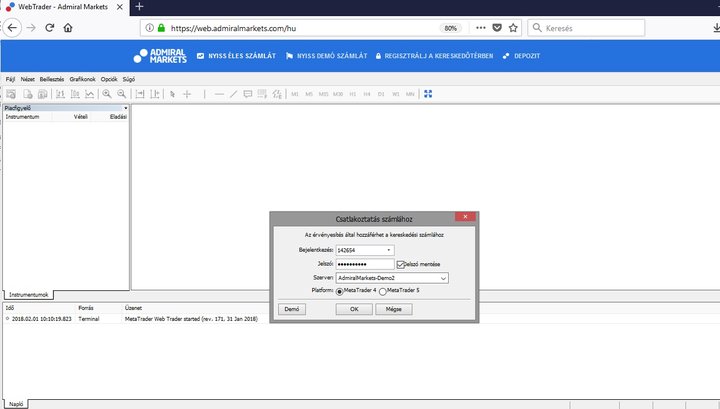Screen dimensions: 720x409
Task: Click the zoom out magnifier icon
Action: pyautogui.click(x=122, y=94)
